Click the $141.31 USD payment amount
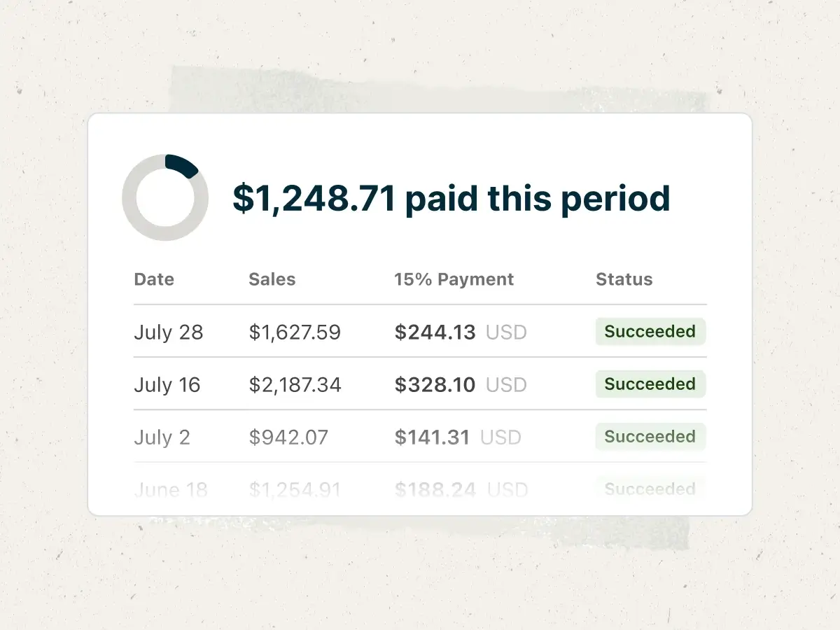This screenshot has width=840, height=630. tap(458, 437)
